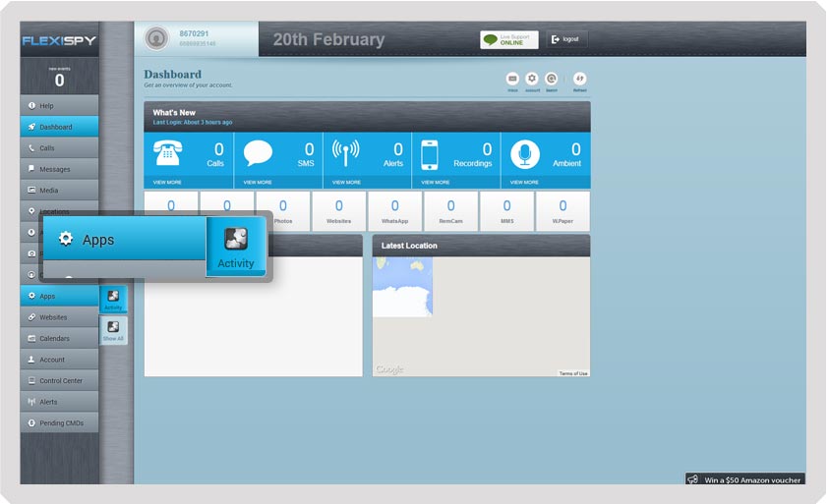The image size is (829, 504).
Task: Open Account in the sidebar
Action: pyautogui.click(x=59, y=360)
